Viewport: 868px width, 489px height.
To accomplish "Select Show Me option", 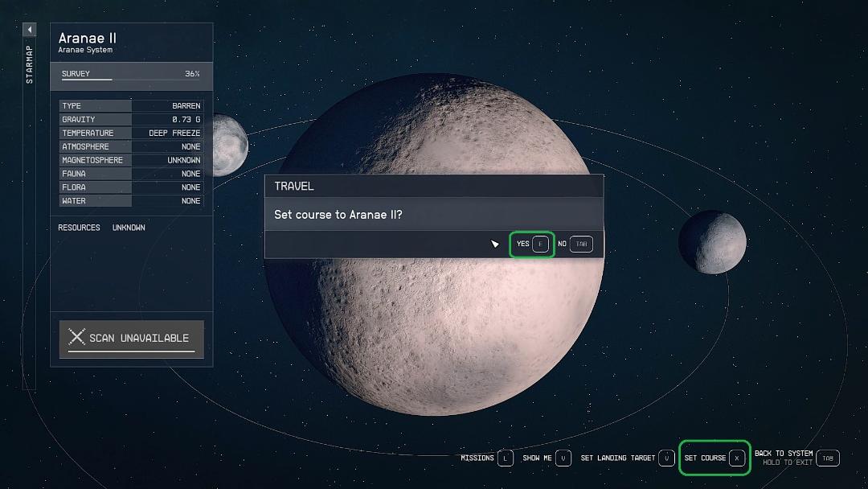I will point(547,458).
